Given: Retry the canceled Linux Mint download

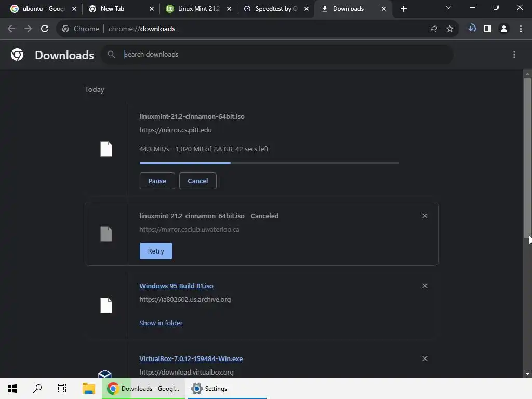Looking at the screenshot, I should (156, 251).
